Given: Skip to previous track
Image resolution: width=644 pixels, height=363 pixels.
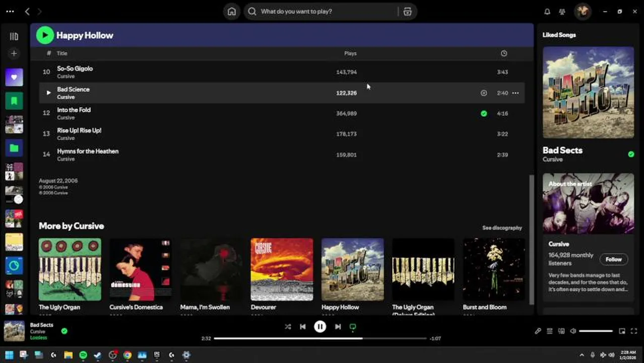Looking at the screenshot, I should 303,327.
